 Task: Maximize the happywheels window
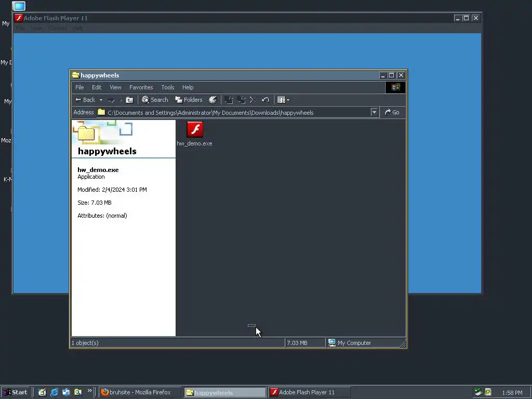(x=392, y=75)
